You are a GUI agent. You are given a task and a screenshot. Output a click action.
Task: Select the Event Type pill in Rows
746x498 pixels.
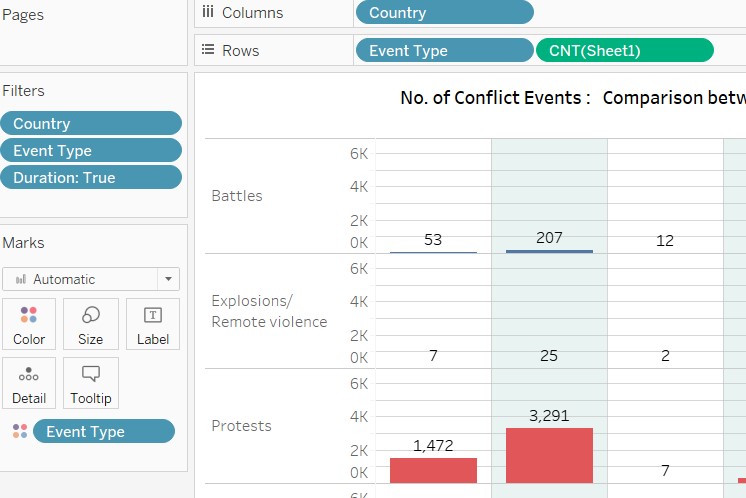point(444,51)
